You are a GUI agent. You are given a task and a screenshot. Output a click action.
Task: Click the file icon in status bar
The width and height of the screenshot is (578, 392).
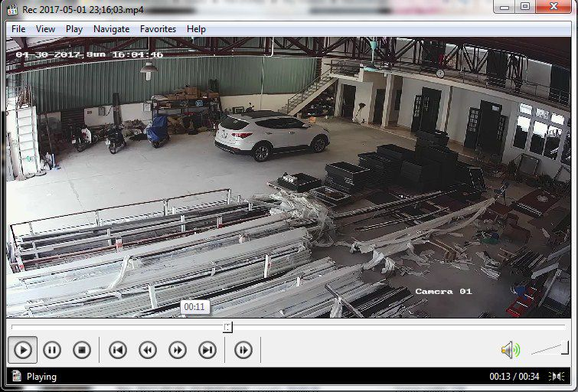tap(16, 377)
